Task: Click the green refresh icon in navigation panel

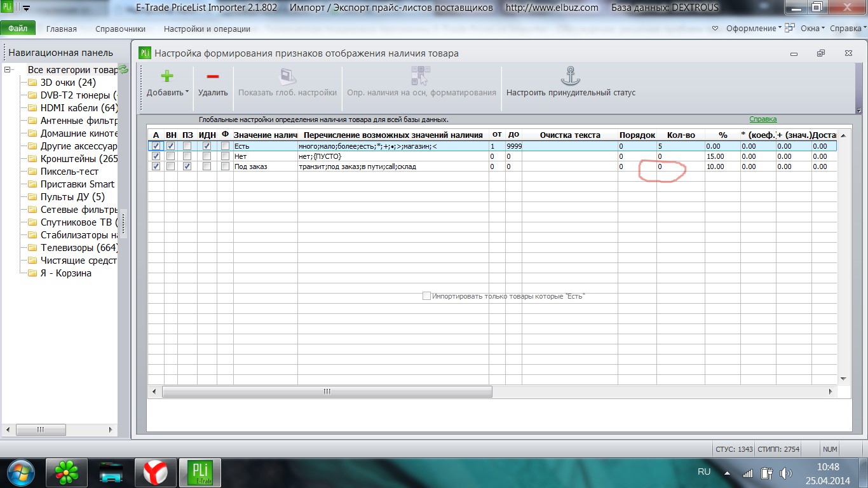Action: pos(123,70)
